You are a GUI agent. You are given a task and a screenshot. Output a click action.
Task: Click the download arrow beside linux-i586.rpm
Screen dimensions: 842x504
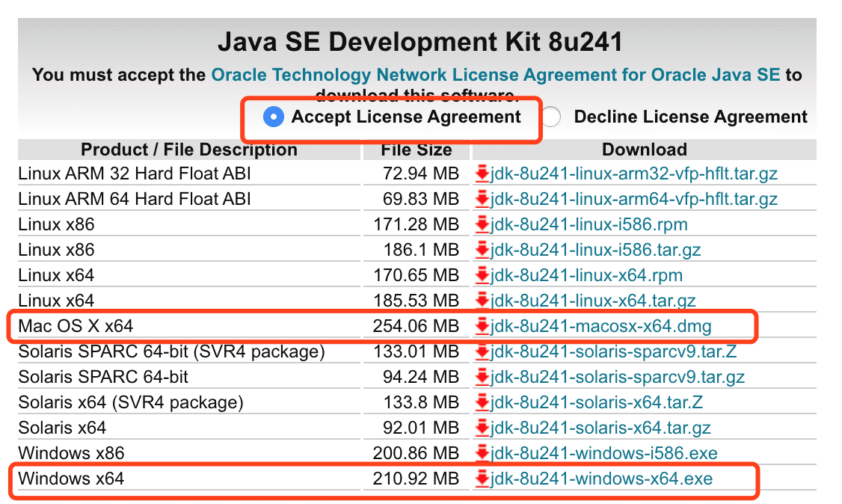click(x=482, y=224)
